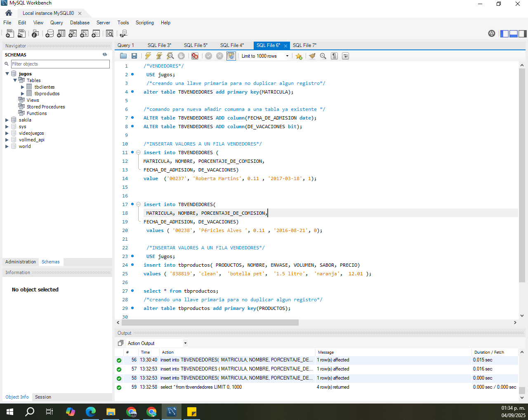Create a new table in the schema
The height and width of the screenshot is (420, 528).
[x=61, y=34]
